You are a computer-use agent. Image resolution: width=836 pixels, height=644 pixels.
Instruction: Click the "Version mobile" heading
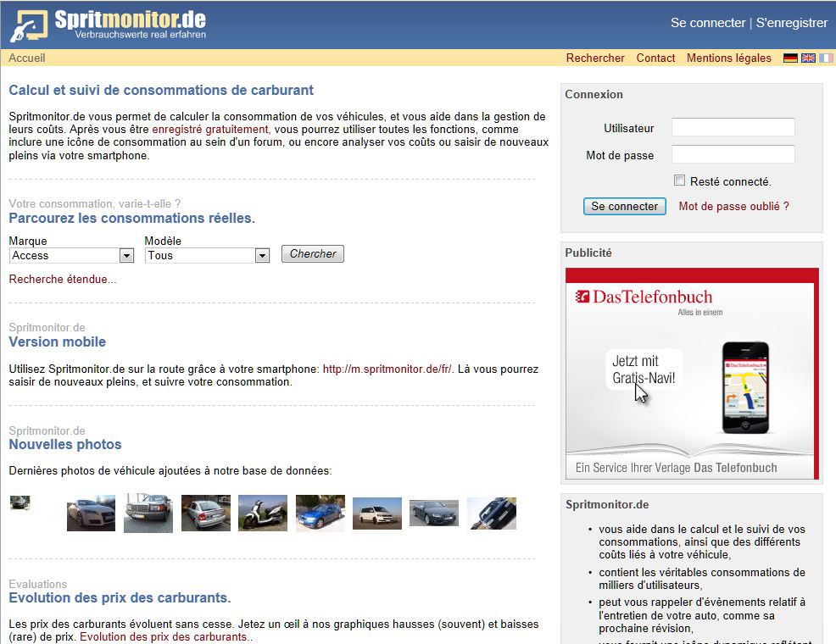point(58,342)
